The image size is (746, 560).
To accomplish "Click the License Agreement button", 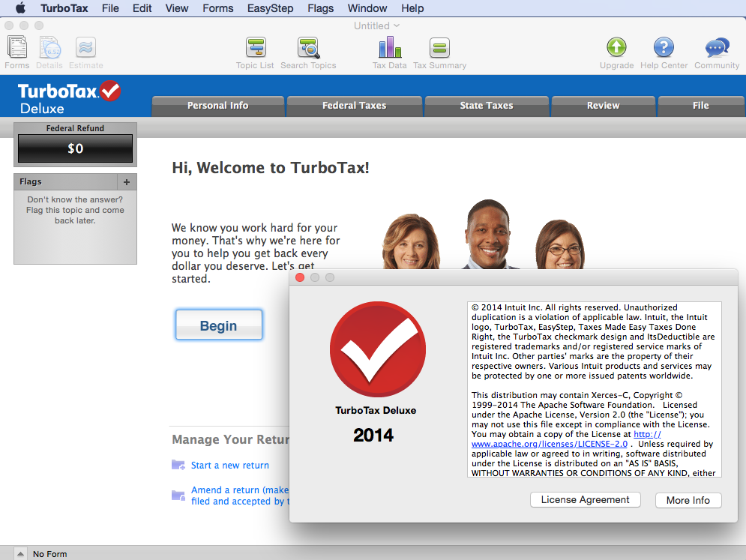I will coord(586,499).
